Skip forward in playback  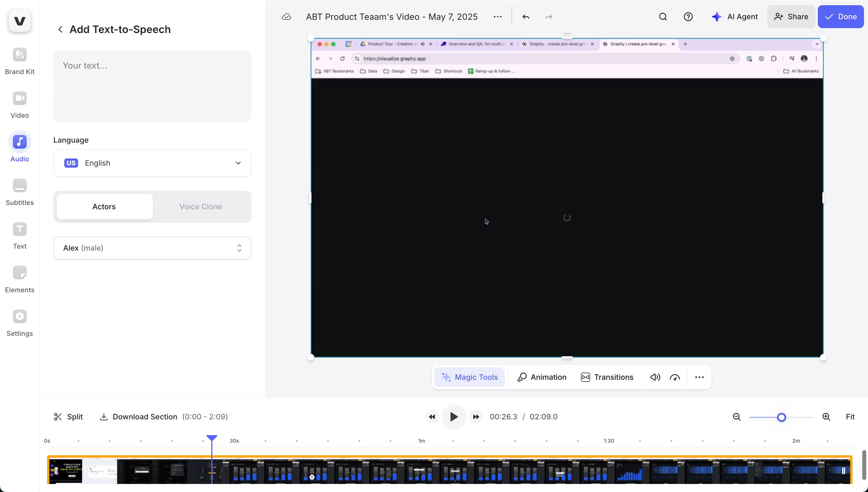click(x=476, y=417)
